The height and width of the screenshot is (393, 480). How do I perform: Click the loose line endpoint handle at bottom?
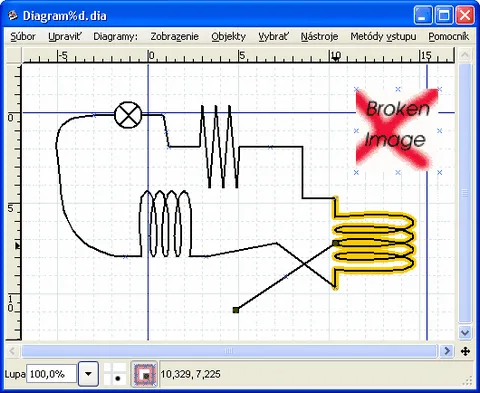tap(236, 310)
